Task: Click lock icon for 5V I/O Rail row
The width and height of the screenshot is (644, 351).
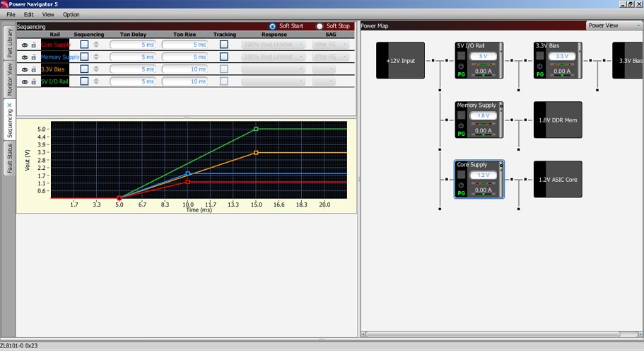Action: point(34,81)
